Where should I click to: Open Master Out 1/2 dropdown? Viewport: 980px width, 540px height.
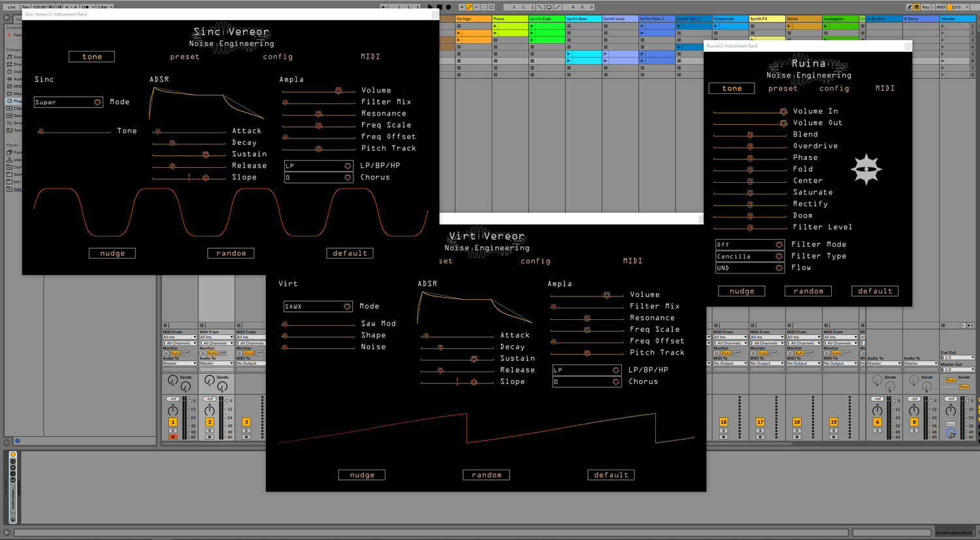pos(958,370)
